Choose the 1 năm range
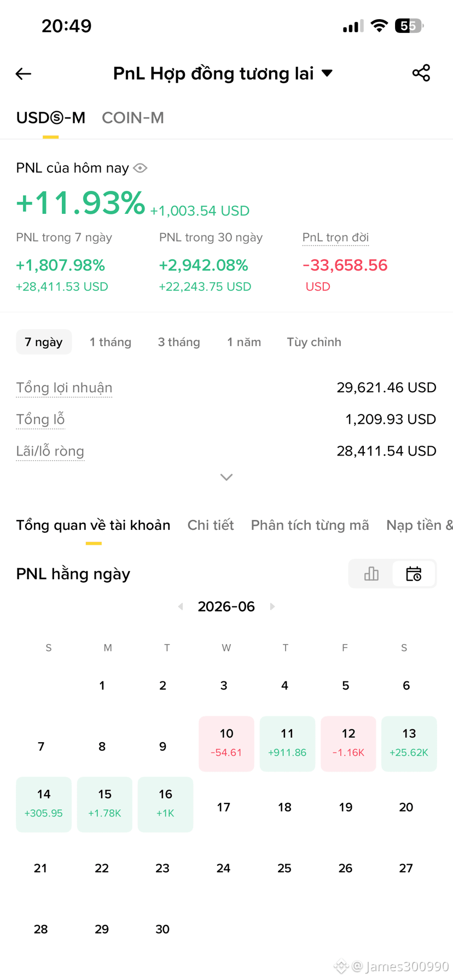The height and width of the screenshot is (980, 453). (244, 342)
